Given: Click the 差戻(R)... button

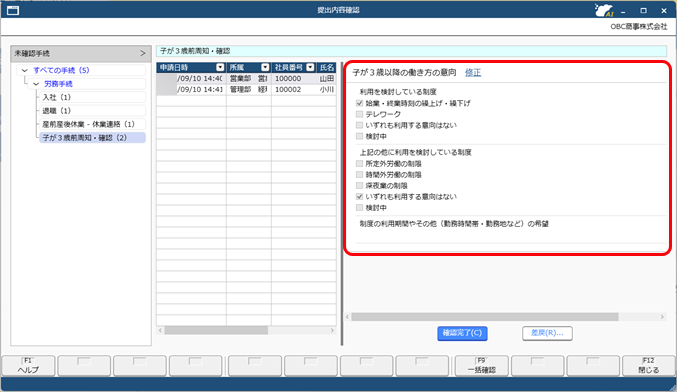Looking at the screenshot, I should pyautogui.click(x=547, y=333).
